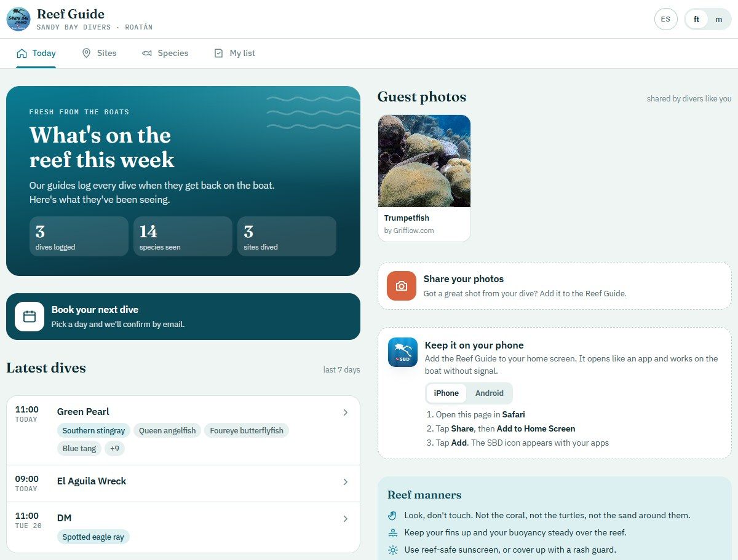Screen dimensions: 738x560
Task: Select the Southern stingray tag
Action: tap(93, 430)
